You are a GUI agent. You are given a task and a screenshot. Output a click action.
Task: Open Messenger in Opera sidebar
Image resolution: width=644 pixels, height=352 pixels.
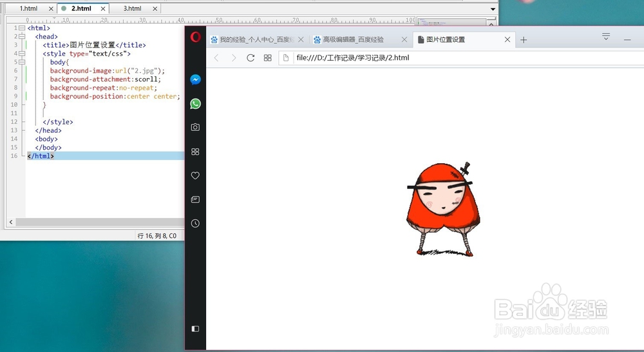coord(196,79)
